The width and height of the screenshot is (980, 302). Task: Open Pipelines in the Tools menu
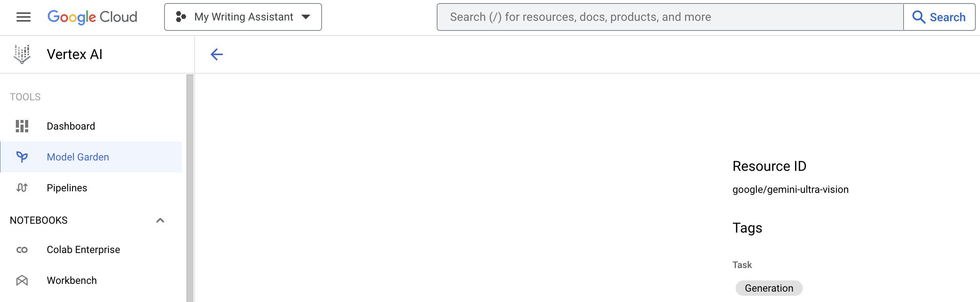point(67,188)
